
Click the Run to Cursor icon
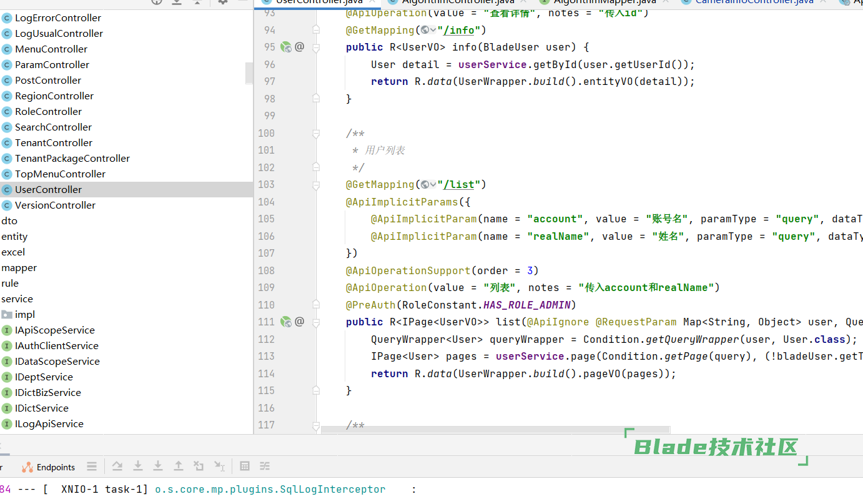pyautogui.click(x=219, y=466)
